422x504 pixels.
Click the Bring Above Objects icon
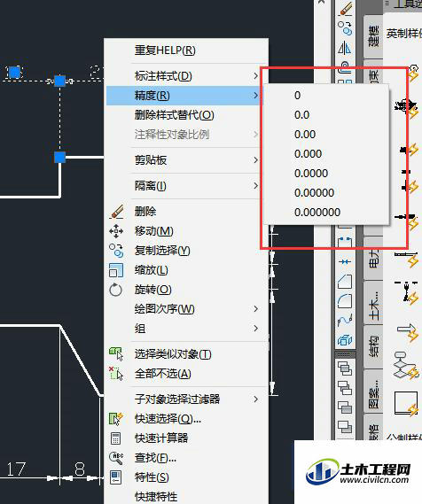click(345, 407)
